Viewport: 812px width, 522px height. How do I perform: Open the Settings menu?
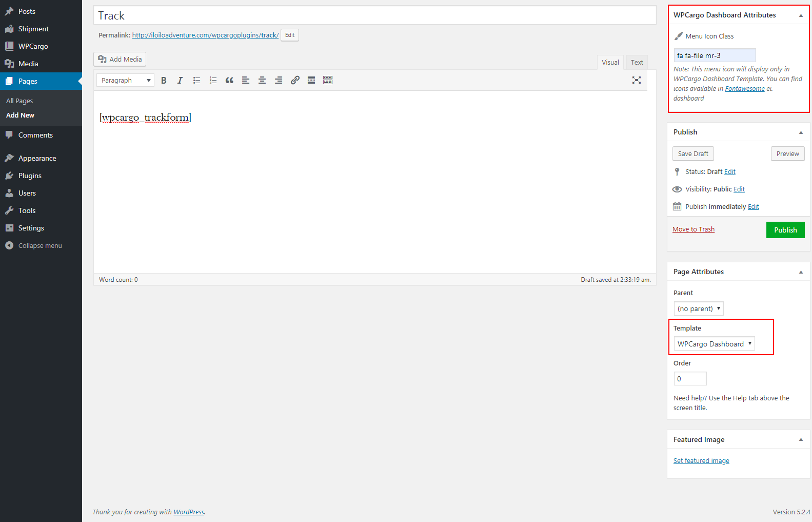41,228
